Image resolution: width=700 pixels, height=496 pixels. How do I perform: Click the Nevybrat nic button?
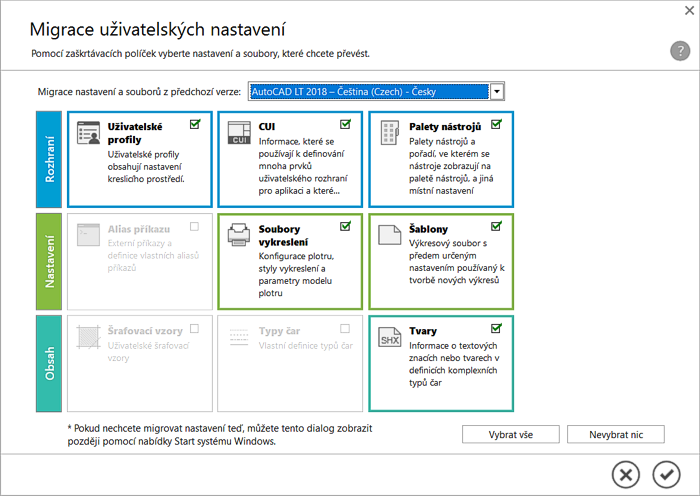pos(615,434)
